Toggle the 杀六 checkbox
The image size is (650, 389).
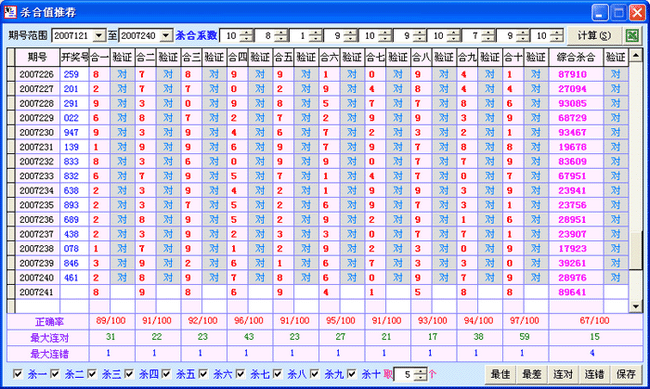click(x=203, y=374)
